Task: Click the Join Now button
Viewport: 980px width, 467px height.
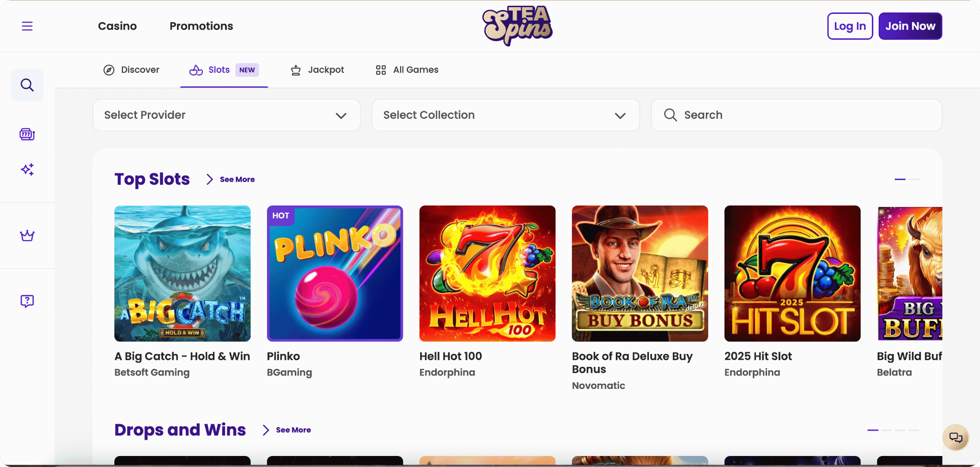Action: pos(910,26)
